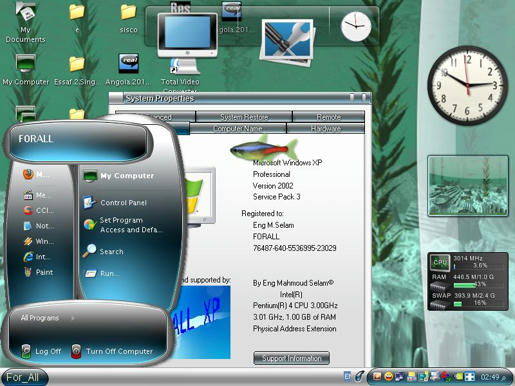515x386 pixels.
Task: Open My Computer in start menu
Action: (118, 176)
